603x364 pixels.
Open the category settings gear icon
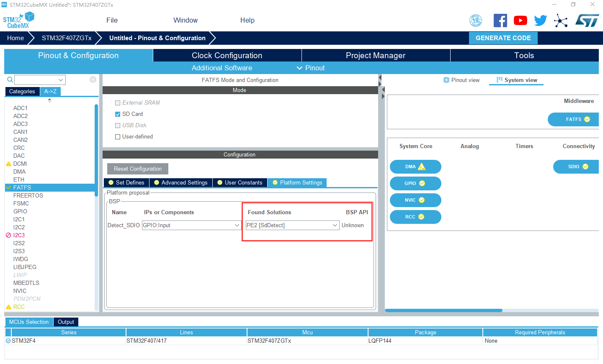93,79
